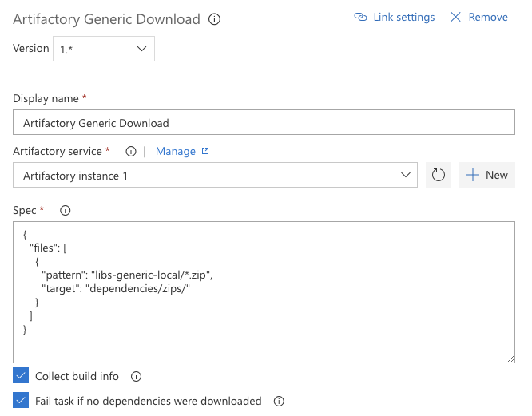The width and height of the screenshot is (532, 416).
Task: Expand the Artifactory instance 1 dropdown
Action: (x=215, y=175)
